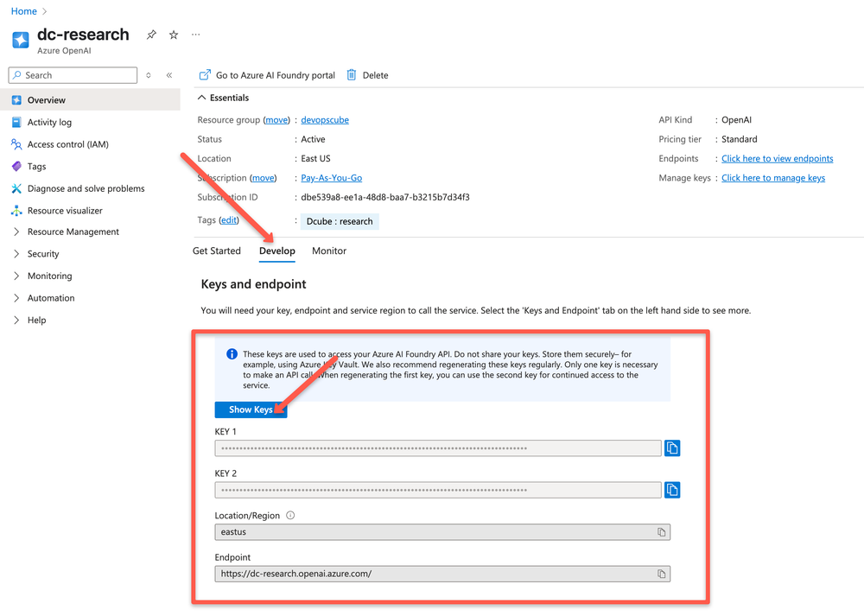
Task: Open the Get Started tab
Action: (216, 251)
